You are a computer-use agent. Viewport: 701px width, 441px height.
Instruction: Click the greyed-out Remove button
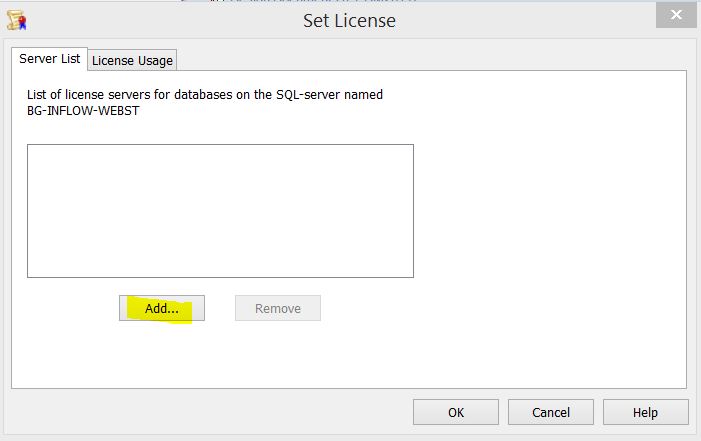tap(278, 308)
